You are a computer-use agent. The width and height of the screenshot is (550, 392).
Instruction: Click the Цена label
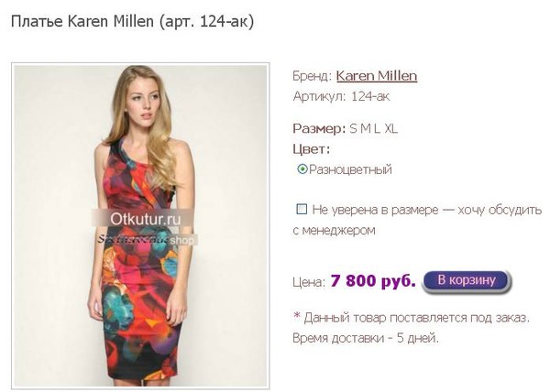point(309,282)
